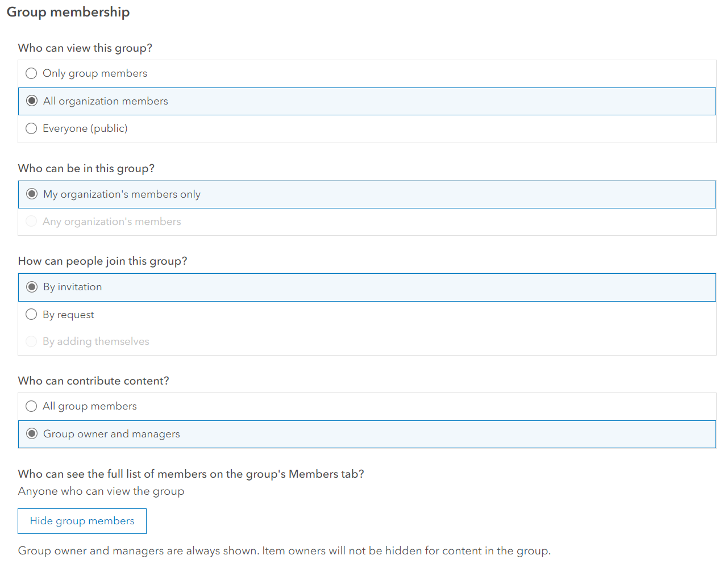Select By invitation join method
Viewport: 728px width, 572px height.
[x=32, y=287]
